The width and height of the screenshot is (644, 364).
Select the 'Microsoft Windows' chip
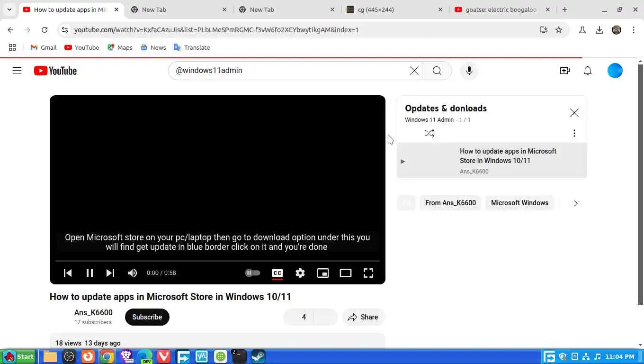pyautogui.click(x=519, y=203)
